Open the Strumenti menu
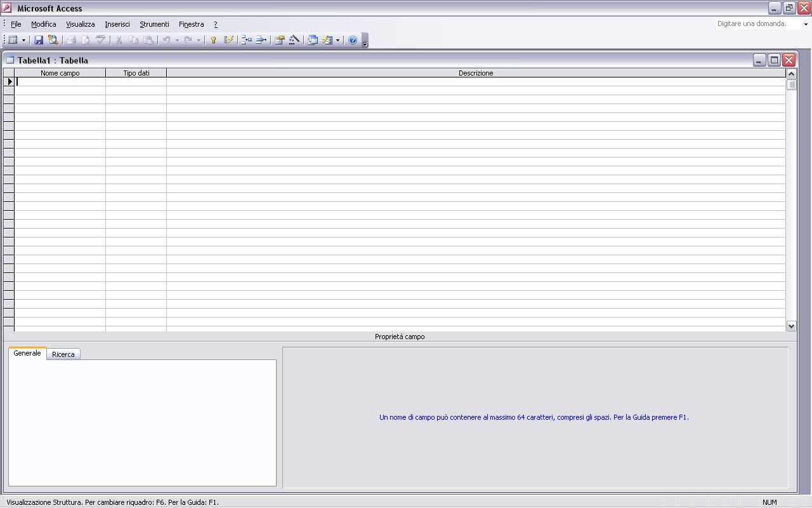 tap(154, 24)
